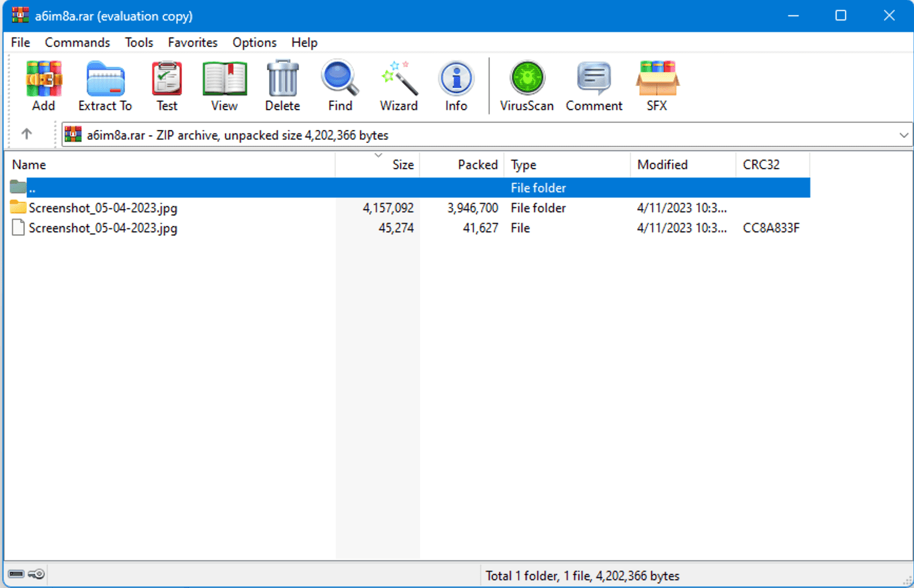914x588 pixels.
Task: Open the Find magnifier tool
Action: coord(340,86)
